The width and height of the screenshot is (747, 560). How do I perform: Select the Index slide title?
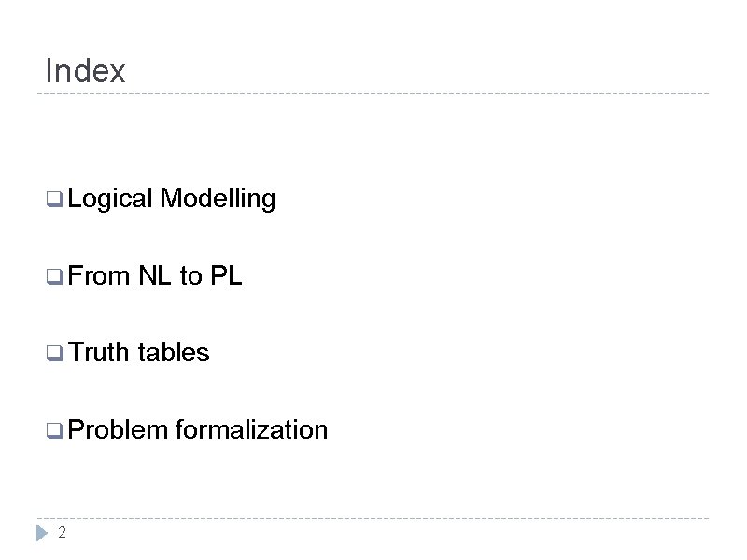[85, 71]
